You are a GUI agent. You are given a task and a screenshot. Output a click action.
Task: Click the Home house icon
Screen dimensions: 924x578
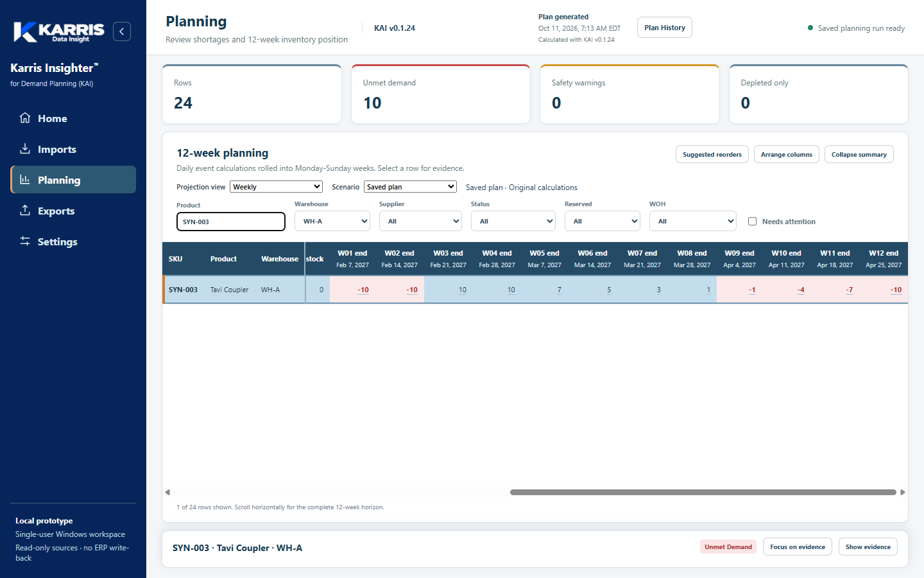click(x=25, y=118)
